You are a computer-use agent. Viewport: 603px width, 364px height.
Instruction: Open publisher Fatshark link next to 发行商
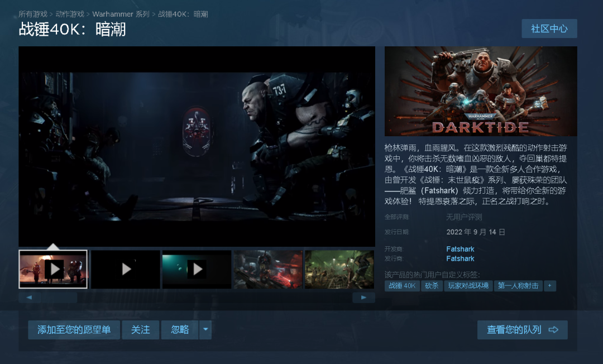coord(460,258)
